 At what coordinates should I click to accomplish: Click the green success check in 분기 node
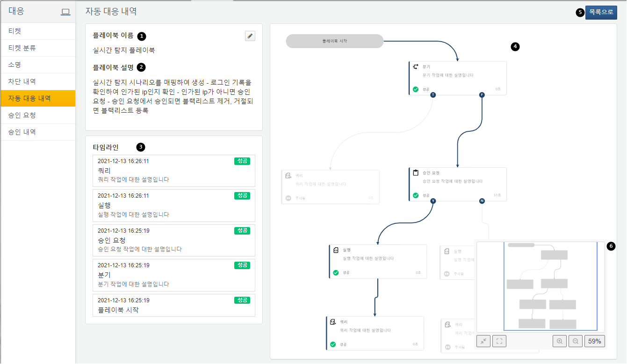(x=416, y=89)
